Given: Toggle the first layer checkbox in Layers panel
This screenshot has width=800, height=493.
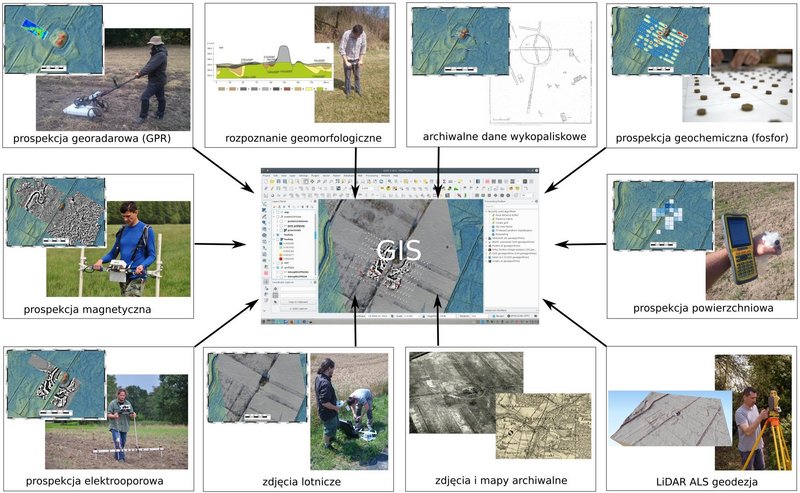Looking at the screenshot, I should (278, 212).
